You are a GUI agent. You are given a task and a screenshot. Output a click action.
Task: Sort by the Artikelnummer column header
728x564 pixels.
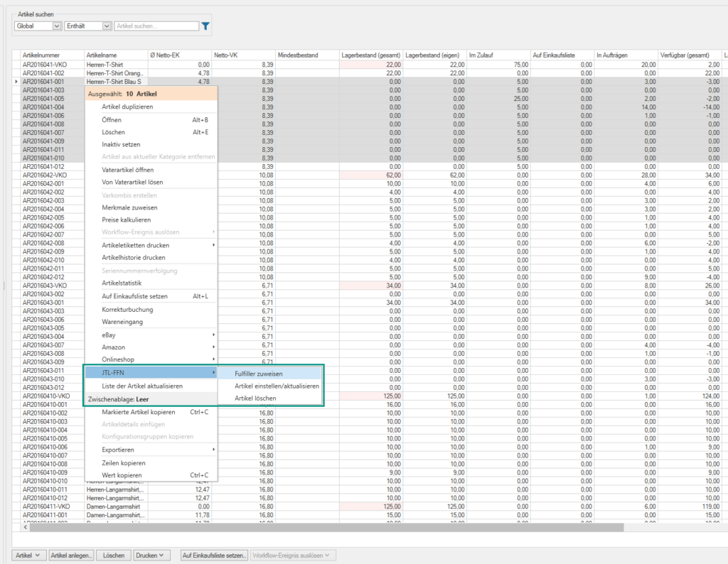coord(41,55)
